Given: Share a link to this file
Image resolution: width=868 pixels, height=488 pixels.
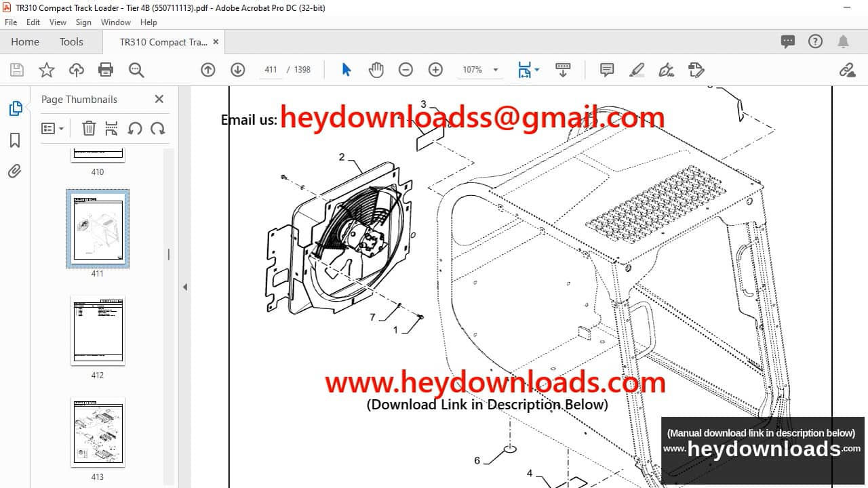Looking at the screenshot, I should pos(847,70).
